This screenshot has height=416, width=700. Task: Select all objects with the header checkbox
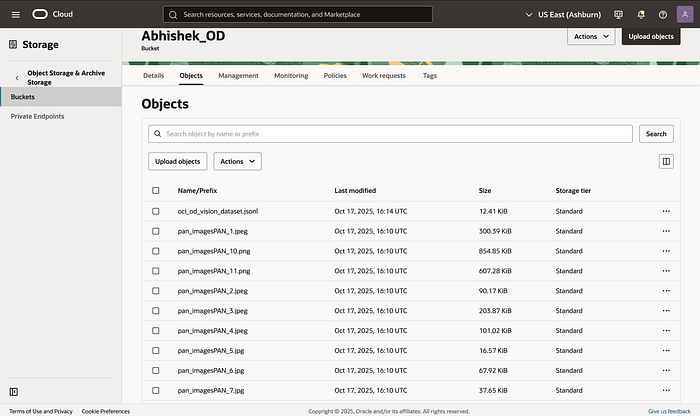(155, 191)
